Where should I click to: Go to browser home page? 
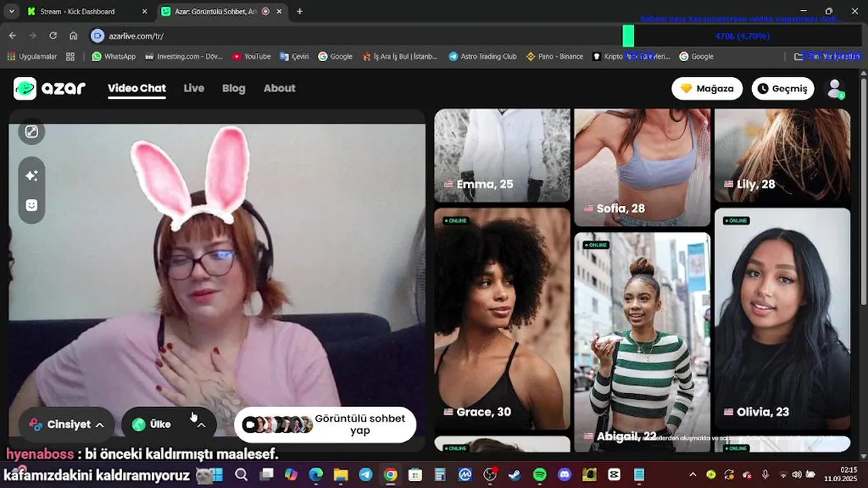pyautogui.click(x=73, y=36)
